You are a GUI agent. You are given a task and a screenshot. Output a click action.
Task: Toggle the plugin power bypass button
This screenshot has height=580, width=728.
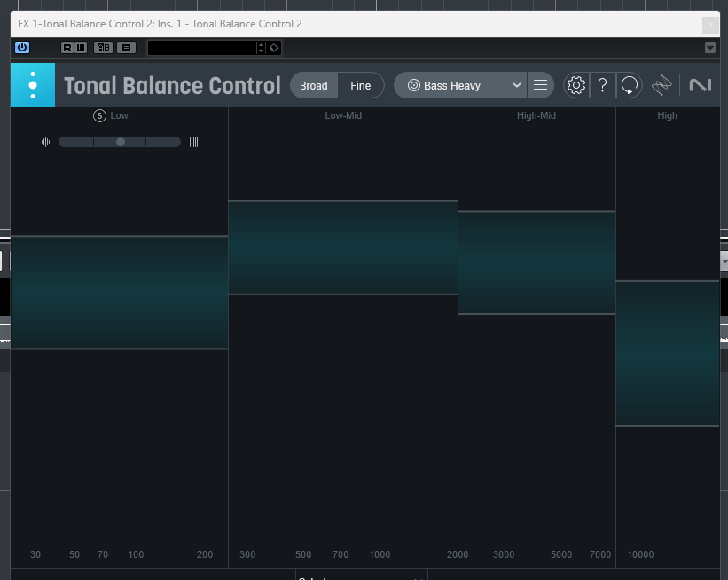click(22, 47)
